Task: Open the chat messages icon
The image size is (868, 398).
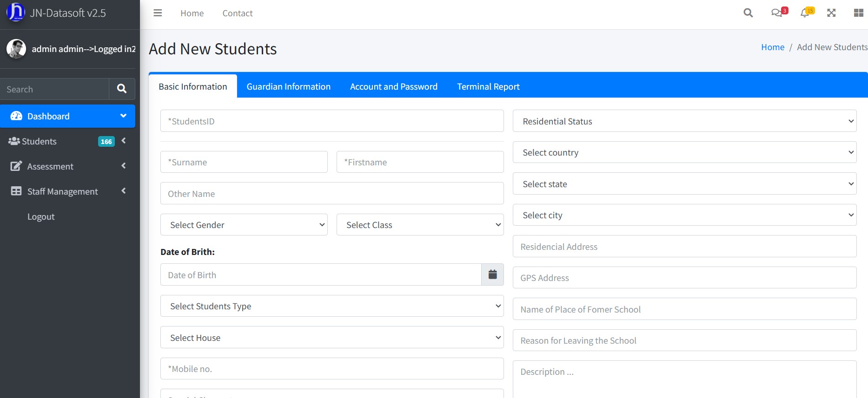Action: (777, 13)
